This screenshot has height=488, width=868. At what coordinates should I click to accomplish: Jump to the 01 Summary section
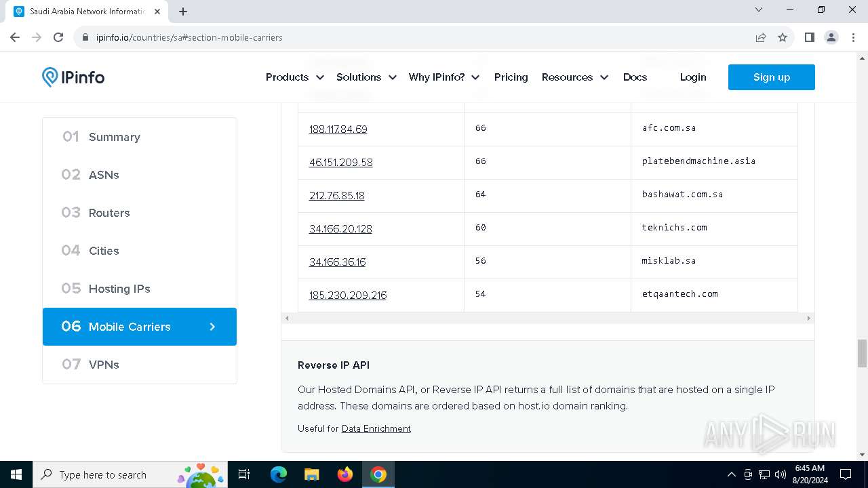point(140,137)
